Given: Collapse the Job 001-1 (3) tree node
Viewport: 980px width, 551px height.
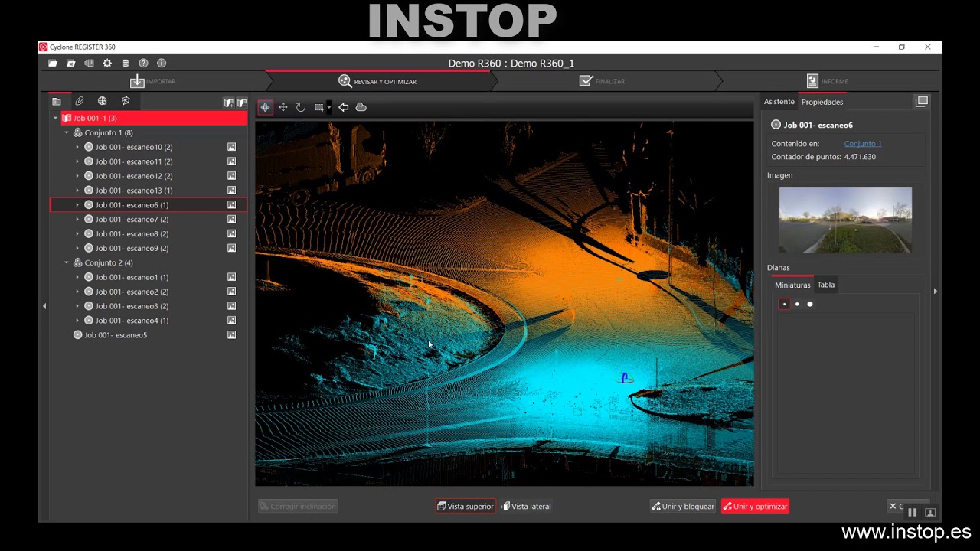Looking at the screenshot, I should [x=56, y=119].
